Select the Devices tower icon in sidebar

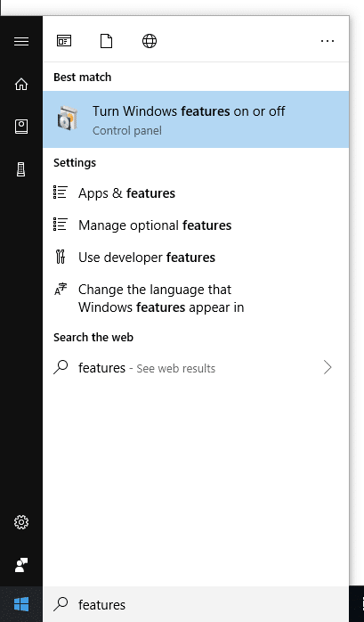point(21,169)
